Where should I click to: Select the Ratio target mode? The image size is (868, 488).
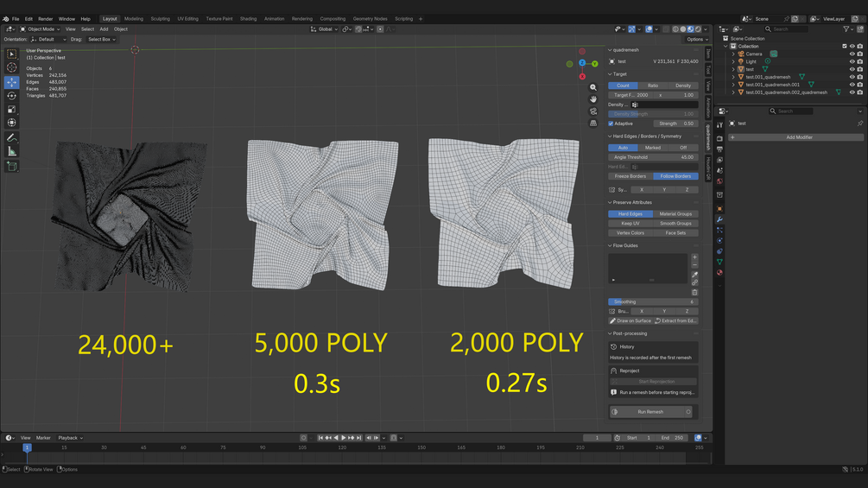click(653, 86)
